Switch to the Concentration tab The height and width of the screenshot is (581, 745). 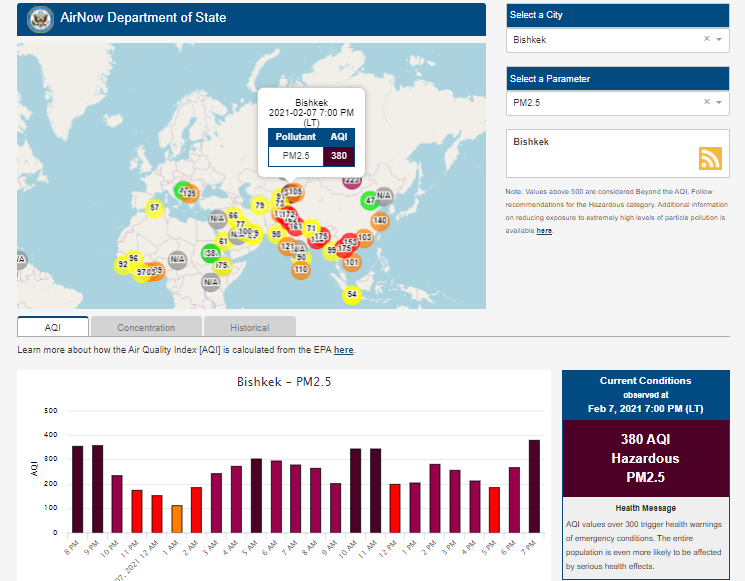click(146, 327)
